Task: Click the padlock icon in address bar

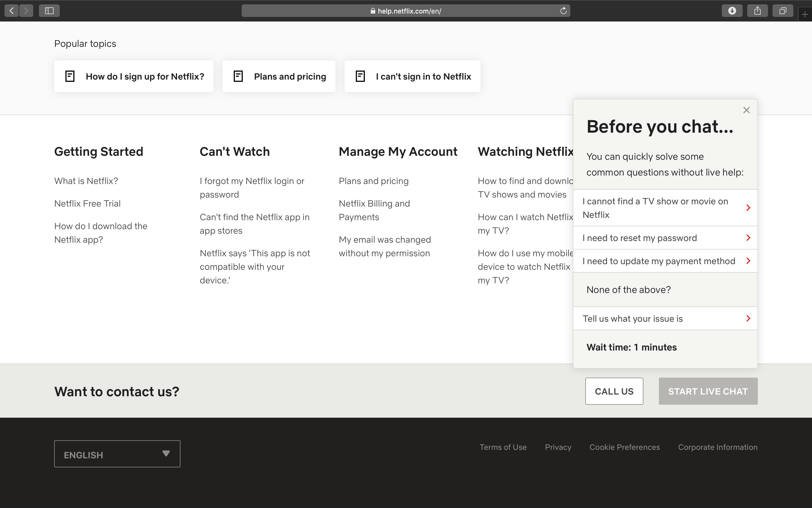Action: (x=373, y=11)
